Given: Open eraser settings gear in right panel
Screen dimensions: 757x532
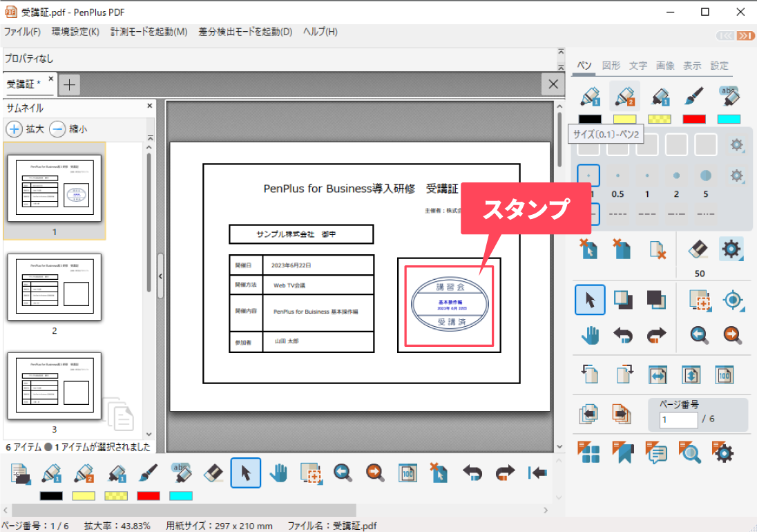Looking at the screenshot, I should (x=731, y=249).
